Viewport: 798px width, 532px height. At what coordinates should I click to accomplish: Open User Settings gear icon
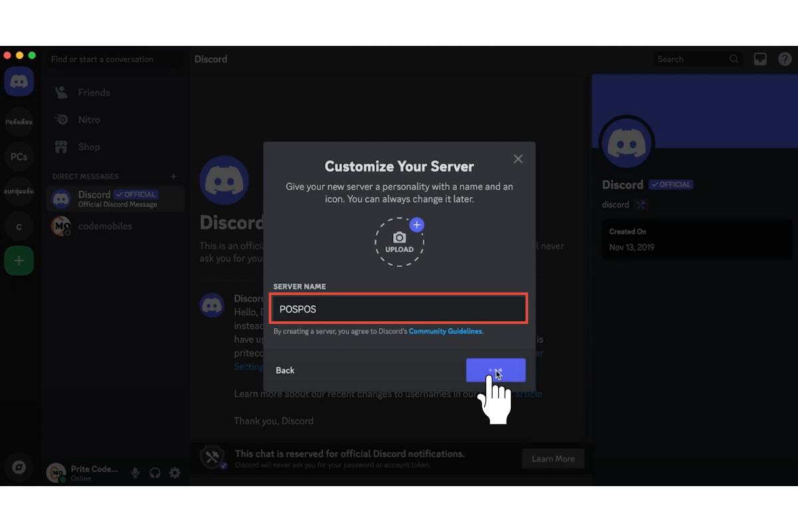click(x=175, y=473)
